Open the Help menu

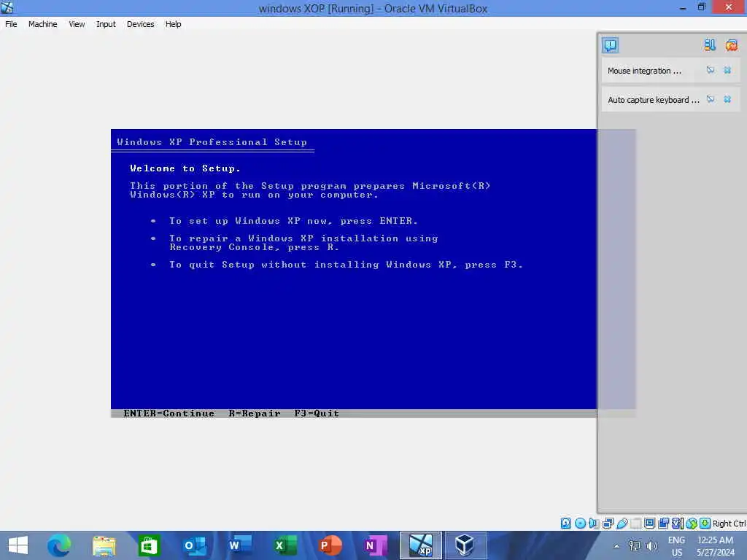tap(173, 24)
